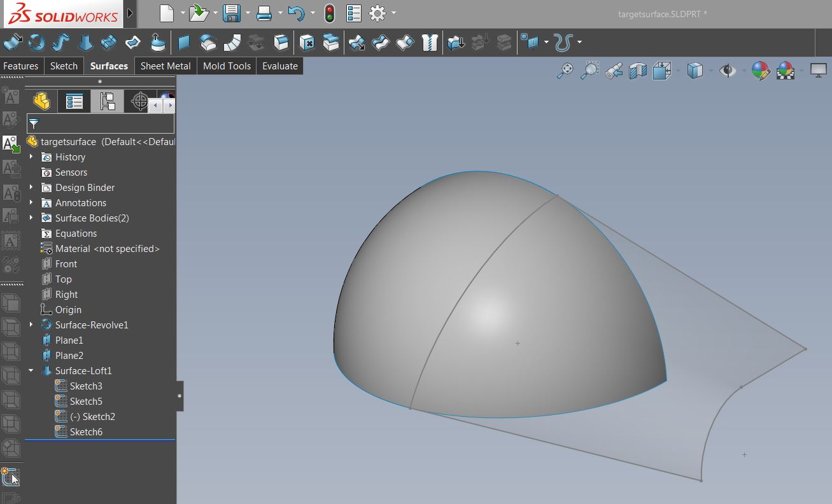Toggle Hide/Show Items eye icon
This screenshot has width=832, height=504.
(728, 71)
